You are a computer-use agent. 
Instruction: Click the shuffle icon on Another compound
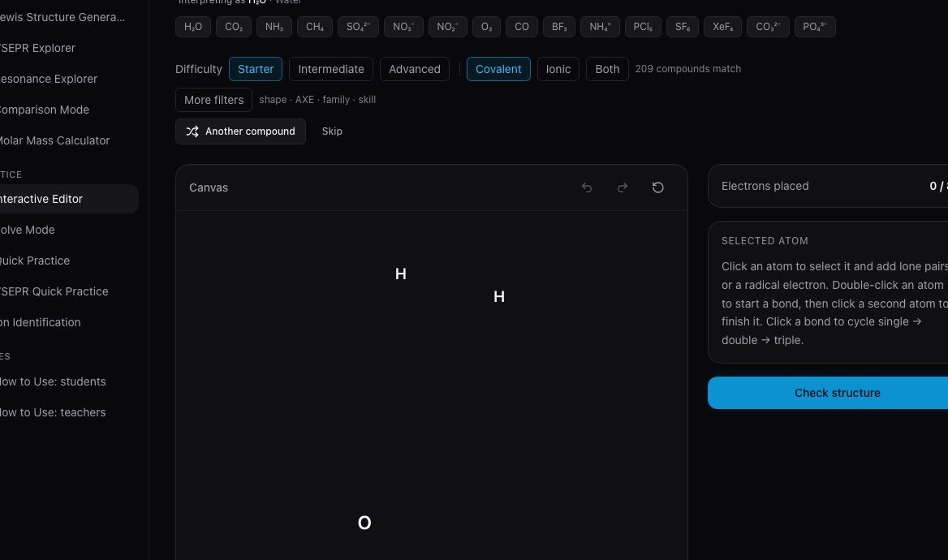pyautogui.click(x=192, y=131)
